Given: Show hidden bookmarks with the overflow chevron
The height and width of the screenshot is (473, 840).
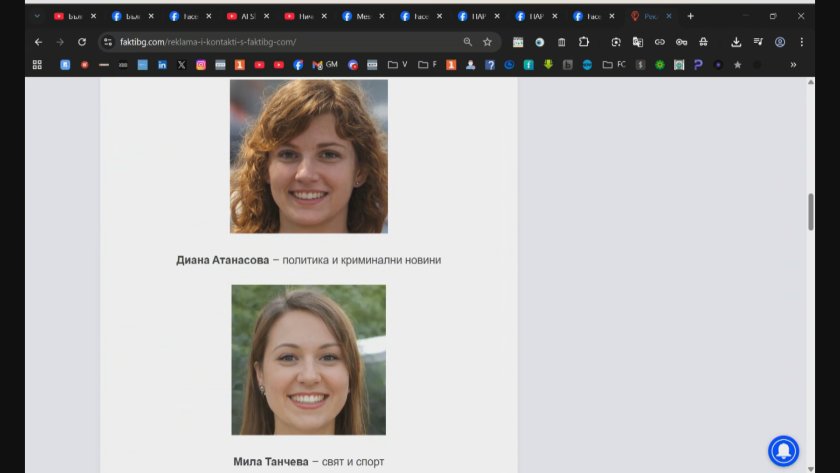Looking at the screenshot, I should click(793, 65).
